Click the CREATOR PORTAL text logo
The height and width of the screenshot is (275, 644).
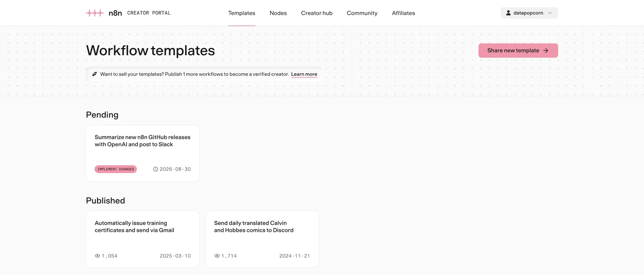[x=149, y=13]
